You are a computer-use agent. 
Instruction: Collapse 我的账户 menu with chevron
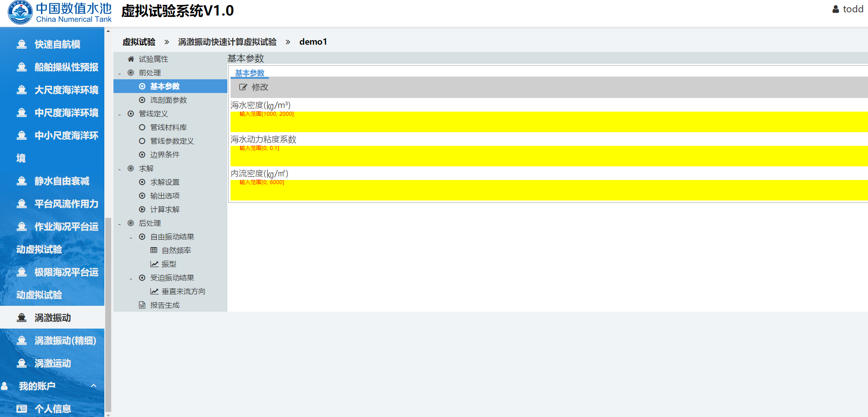93,386
